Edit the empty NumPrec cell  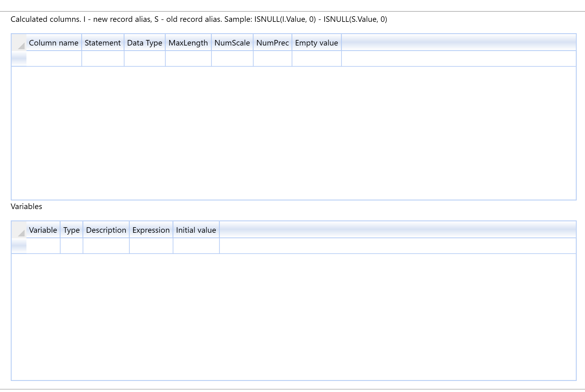click(272, 58)
